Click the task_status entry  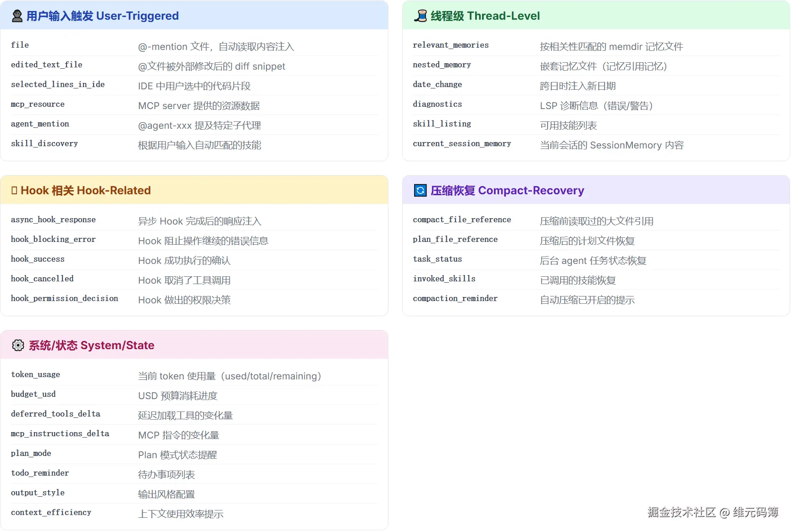[438, 259]
